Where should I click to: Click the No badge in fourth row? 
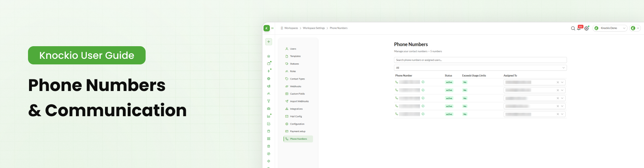(x=465, y=106)
